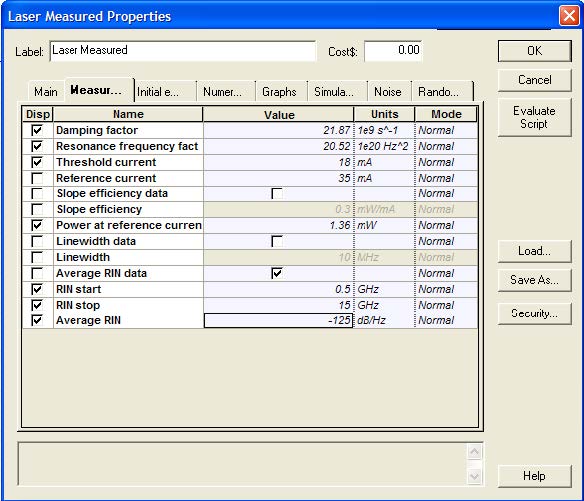Enable Disp checkbox for Linewidth data
Image resolution: width=584 pixels, height=501 pixels.
click(x=37, y=241)
